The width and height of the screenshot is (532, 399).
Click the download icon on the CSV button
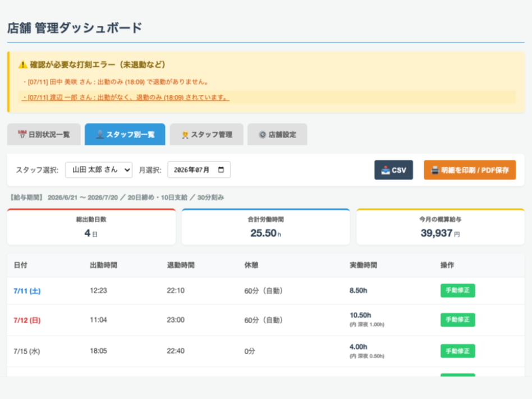[386, 170]
